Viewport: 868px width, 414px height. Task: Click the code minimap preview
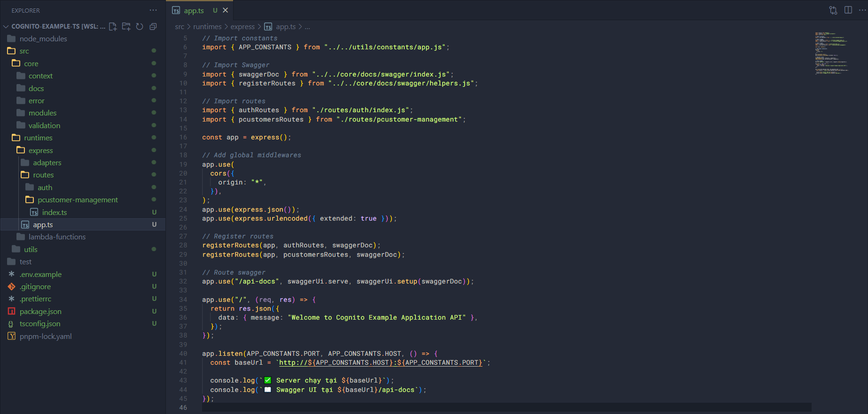coord(832,53)
